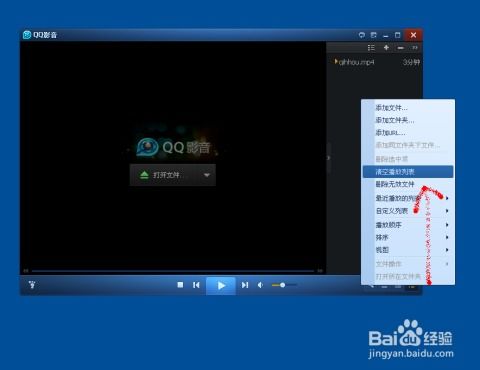Minimize the QQ影音 window
The width and height of the screenshot is (480, 370).
pos(386,35)
